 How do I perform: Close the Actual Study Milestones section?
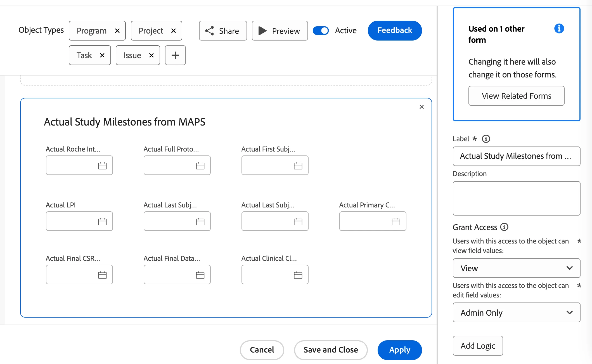point(421,107)
